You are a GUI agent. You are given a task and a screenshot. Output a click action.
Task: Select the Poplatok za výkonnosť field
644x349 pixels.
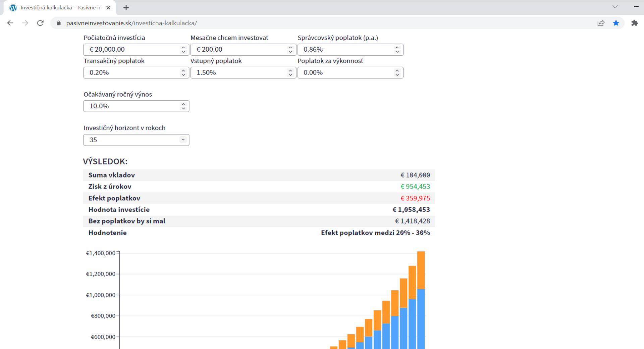tap(350, 72)
